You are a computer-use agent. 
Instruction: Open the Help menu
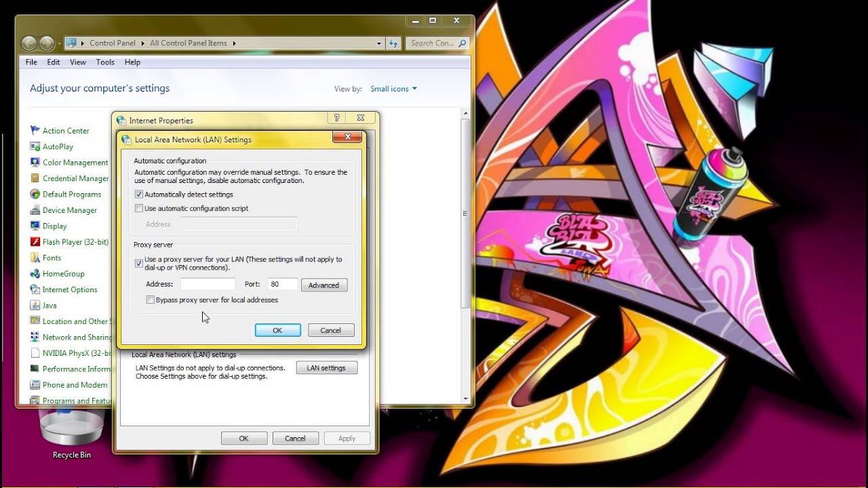(132, 62)
